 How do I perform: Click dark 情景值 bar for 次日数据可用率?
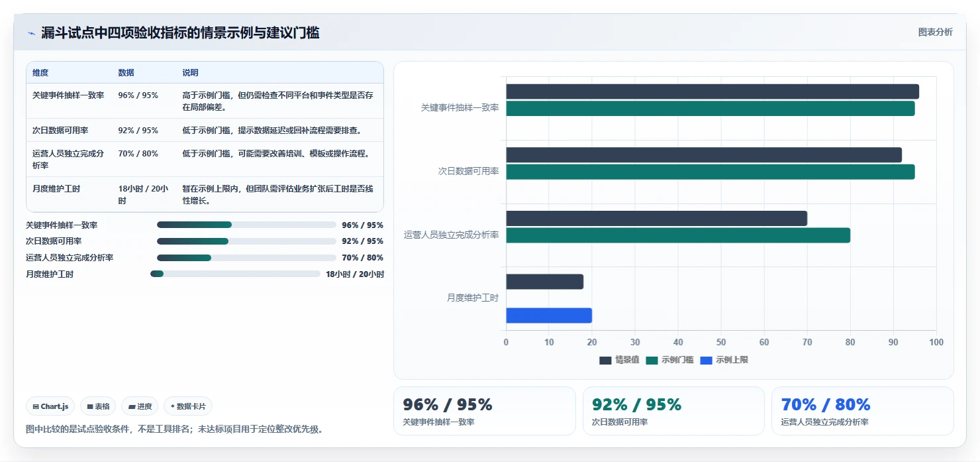click(x=704, y=154)
